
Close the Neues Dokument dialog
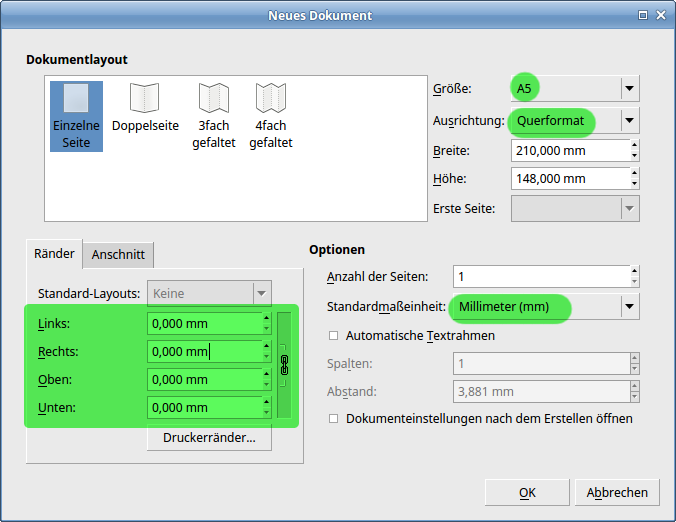(659, 15)
